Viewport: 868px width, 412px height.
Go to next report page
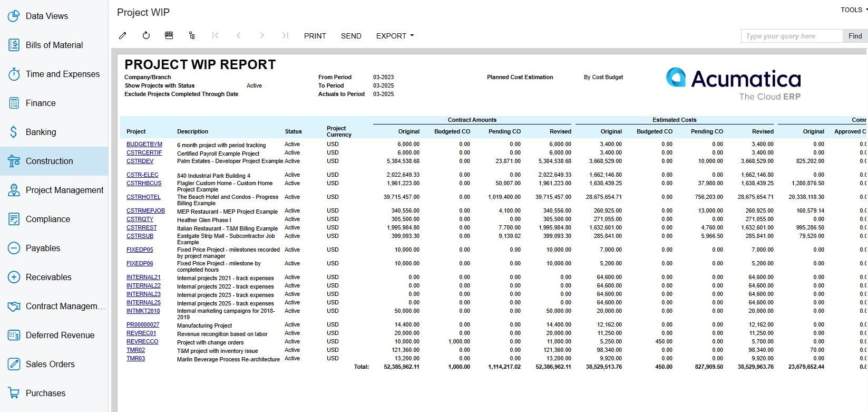point(262,36)
